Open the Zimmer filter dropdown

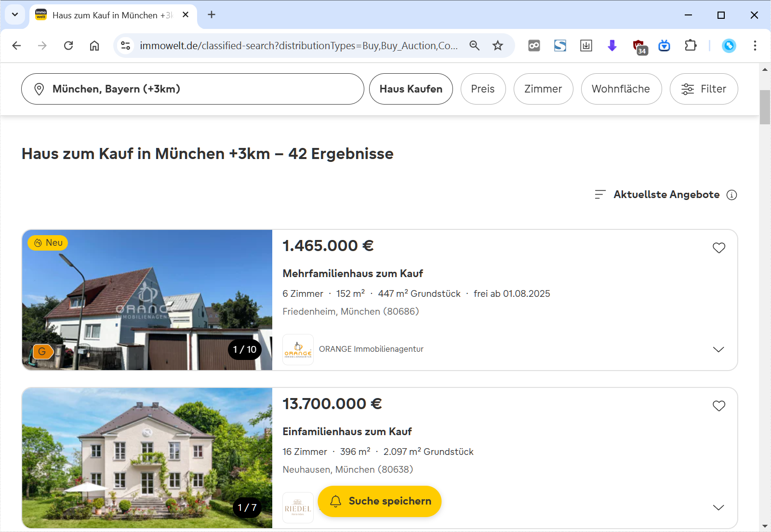(543, 89)
